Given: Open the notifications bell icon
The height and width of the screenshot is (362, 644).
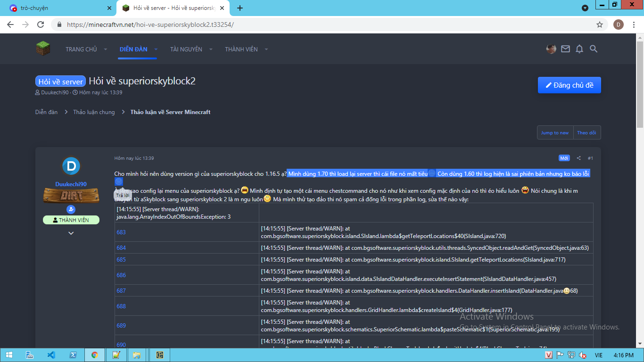Looking at the screenshot, I should point(579,49).
